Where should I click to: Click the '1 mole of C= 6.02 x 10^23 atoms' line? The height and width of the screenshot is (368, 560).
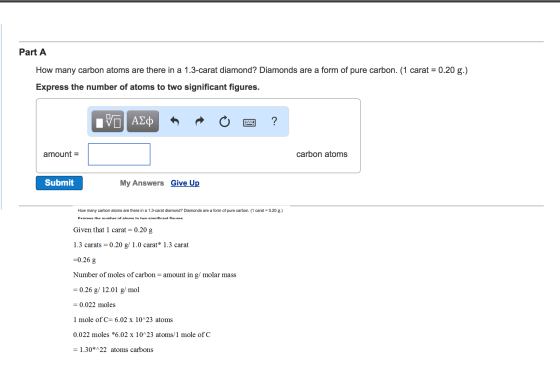tap(123, 320)
